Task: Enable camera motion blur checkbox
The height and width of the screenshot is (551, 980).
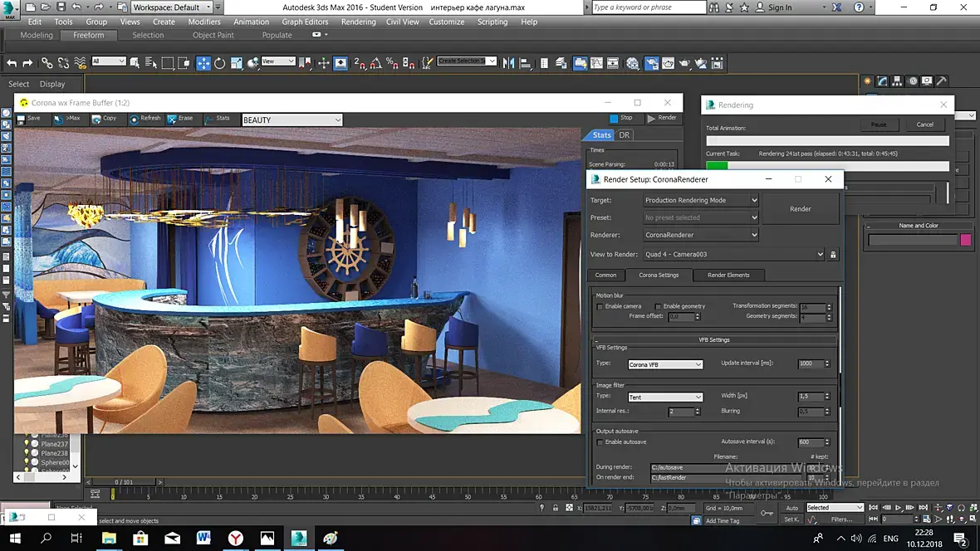Action: point(600,306)
